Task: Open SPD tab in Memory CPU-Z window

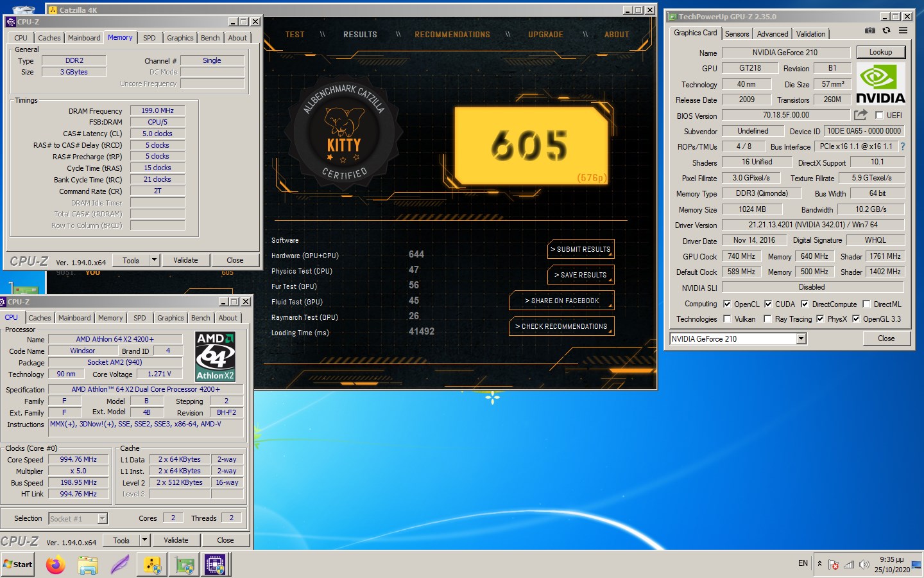Action: tap(150, 38)
